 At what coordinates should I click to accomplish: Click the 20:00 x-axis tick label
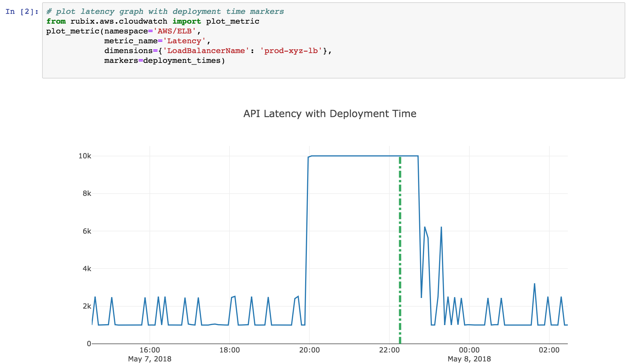coord(309,350)
